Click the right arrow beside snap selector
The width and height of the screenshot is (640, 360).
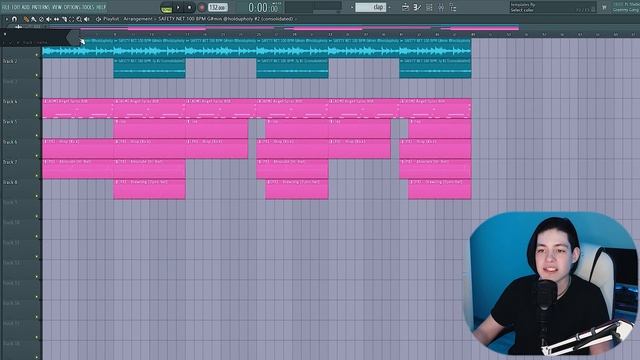[389, 7]
